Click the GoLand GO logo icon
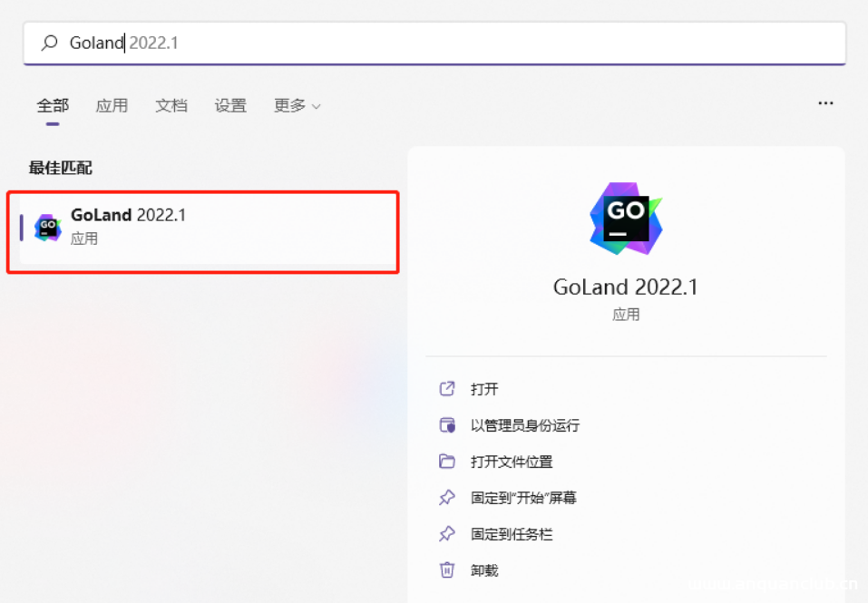The height and width of the screenshot is (603, 868). point(625,219)
